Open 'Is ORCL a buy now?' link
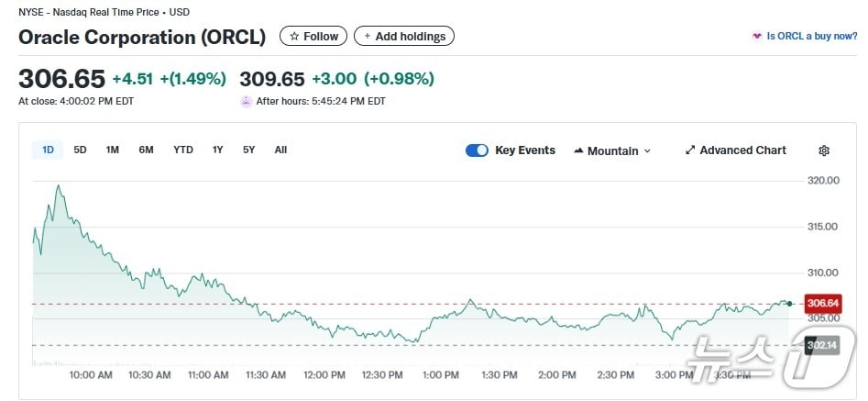The width and height of the screenshot is (868, 401). pos(811,37)
